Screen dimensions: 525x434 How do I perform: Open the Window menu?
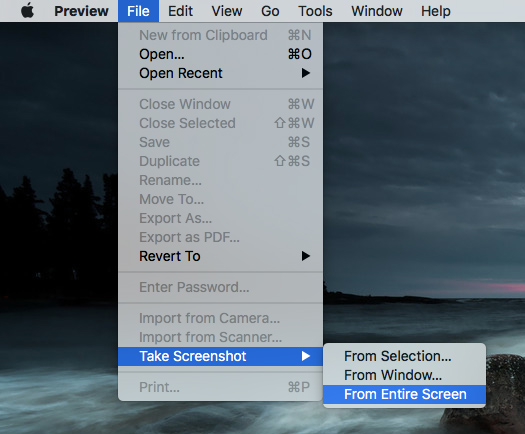[x=377, y=11]
